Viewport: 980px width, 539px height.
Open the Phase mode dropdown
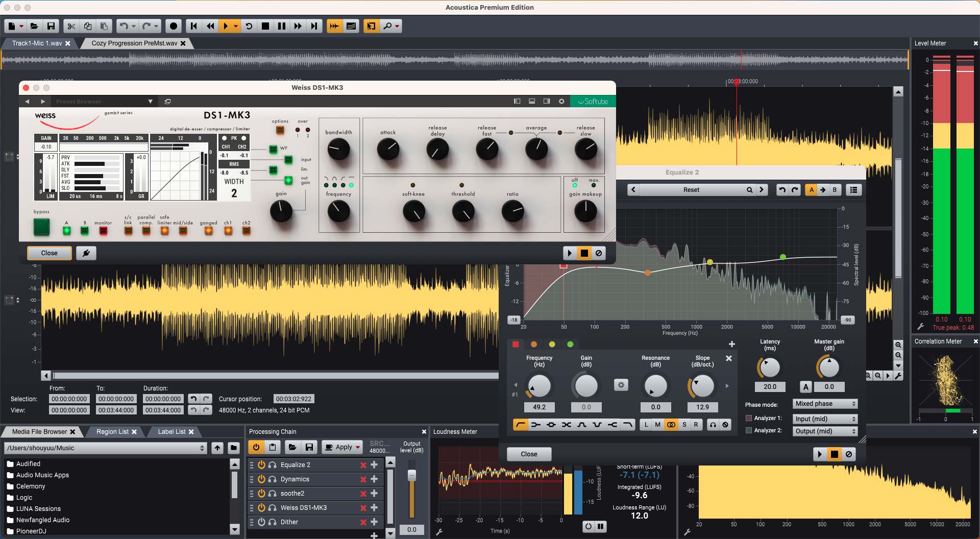click(x=825, y=404)
